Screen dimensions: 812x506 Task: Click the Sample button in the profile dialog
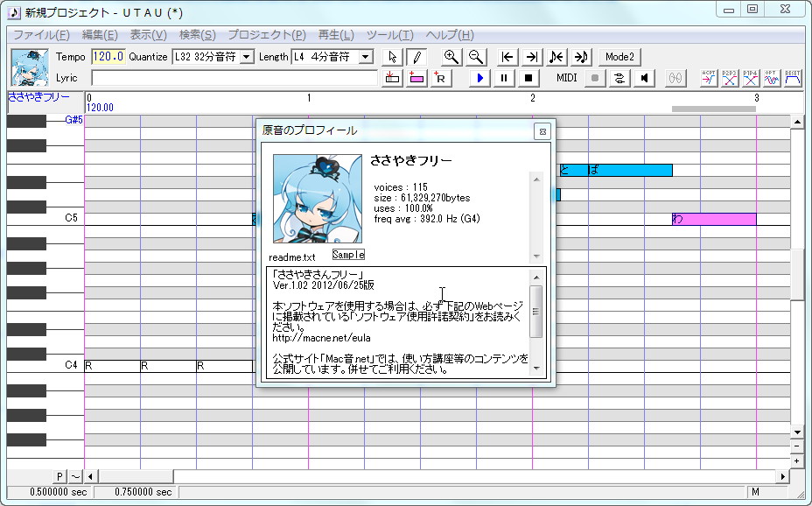click(350, 253)
